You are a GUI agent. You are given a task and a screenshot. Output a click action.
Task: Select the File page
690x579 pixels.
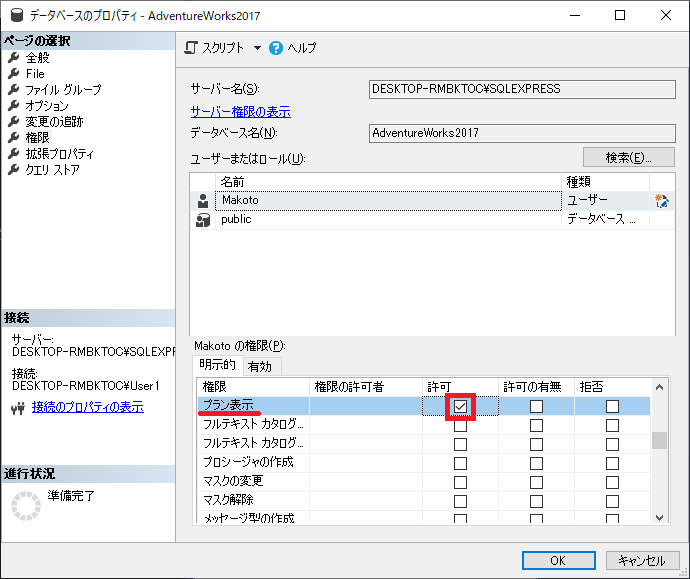[35, 73]
